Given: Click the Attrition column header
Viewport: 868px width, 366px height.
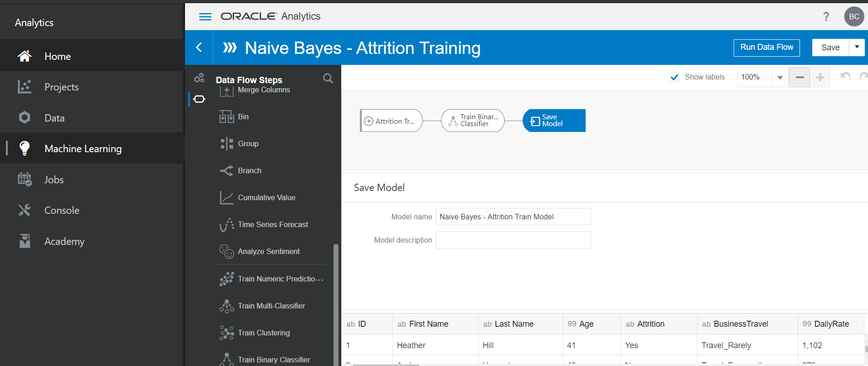Looking at the screenshot, I should pos(659,324).
